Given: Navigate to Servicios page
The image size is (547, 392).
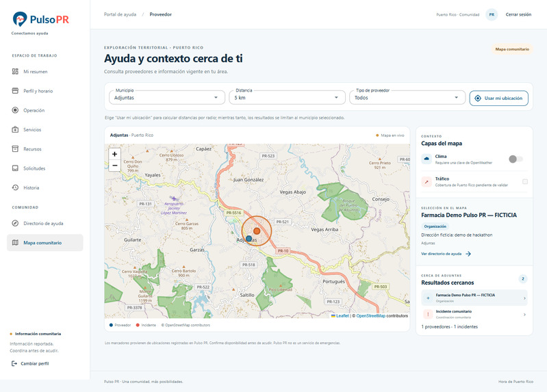Looking at the screenshot, I should pos(45,129).
